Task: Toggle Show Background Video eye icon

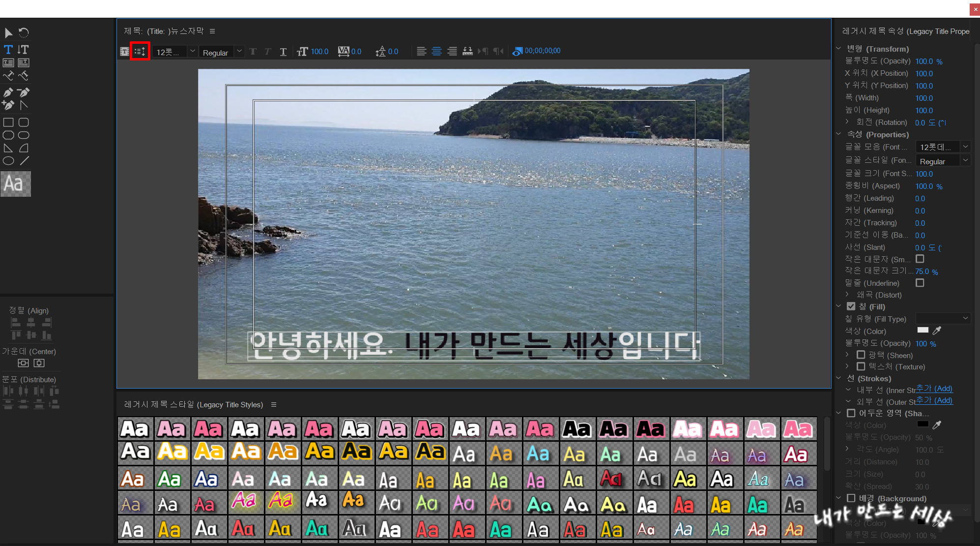Action: (x=517, y=51)
